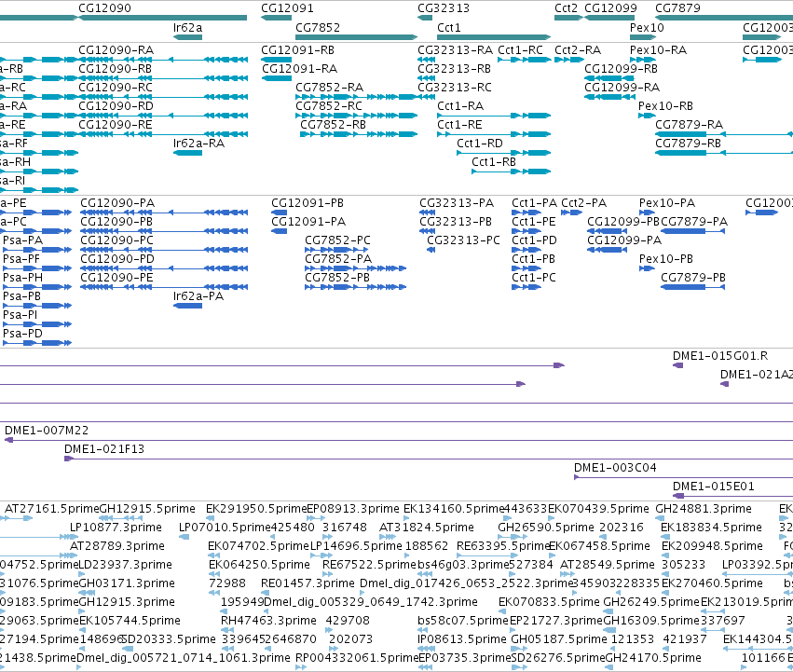The width and height of the screenshot is (793, 672).
Task: Select transcript Cct1-RA
Action: tap(494, 116)
